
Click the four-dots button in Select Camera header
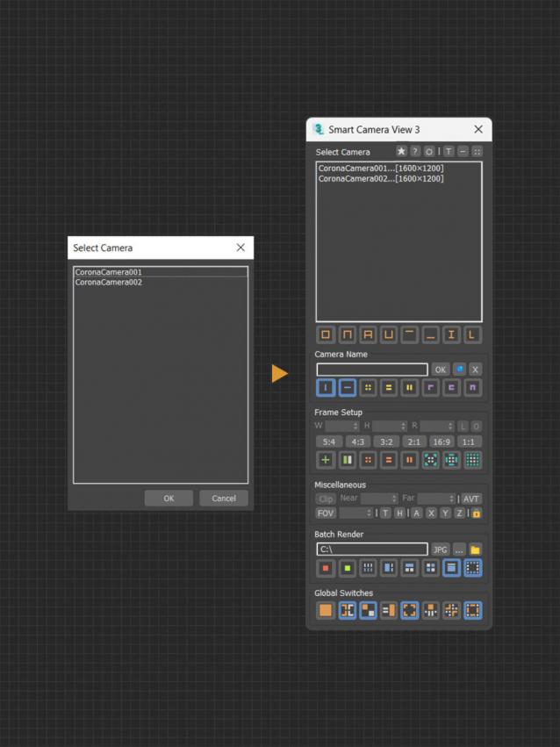coord(477,152)
